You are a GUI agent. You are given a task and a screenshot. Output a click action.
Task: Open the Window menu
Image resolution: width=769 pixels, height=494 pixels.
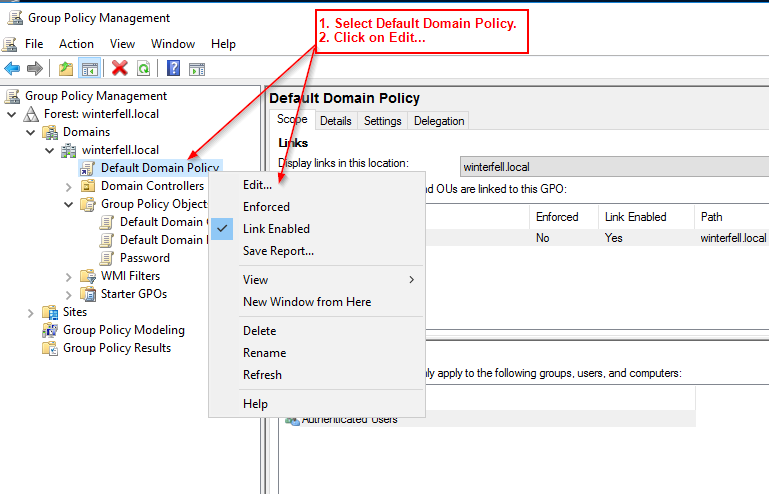point(173,44)
